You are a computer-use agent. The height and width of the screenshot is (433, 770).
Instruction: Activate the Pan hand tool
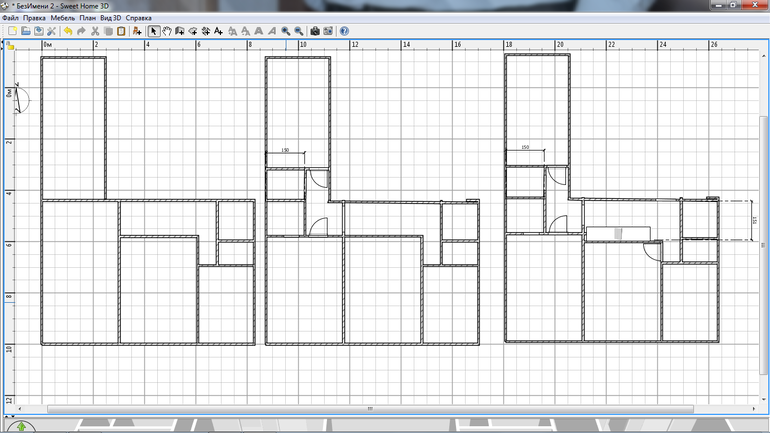pyautogui.click(x=167, y=31)
